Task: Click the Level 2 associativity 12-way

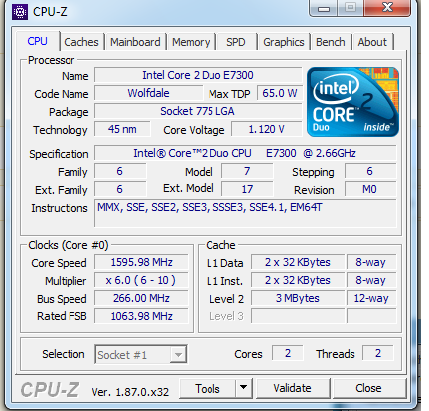Action: [x=371, y=298]
